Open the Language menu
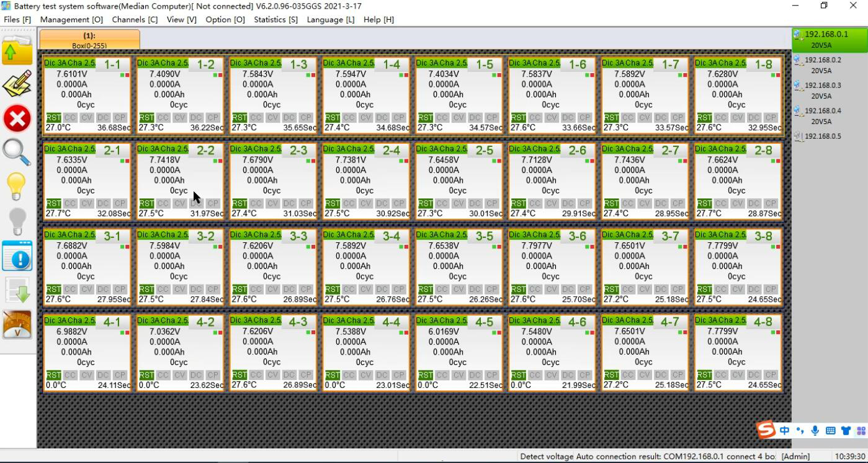Image resolution: width=868 pixels, height=463 pixels. click(331, 20)
